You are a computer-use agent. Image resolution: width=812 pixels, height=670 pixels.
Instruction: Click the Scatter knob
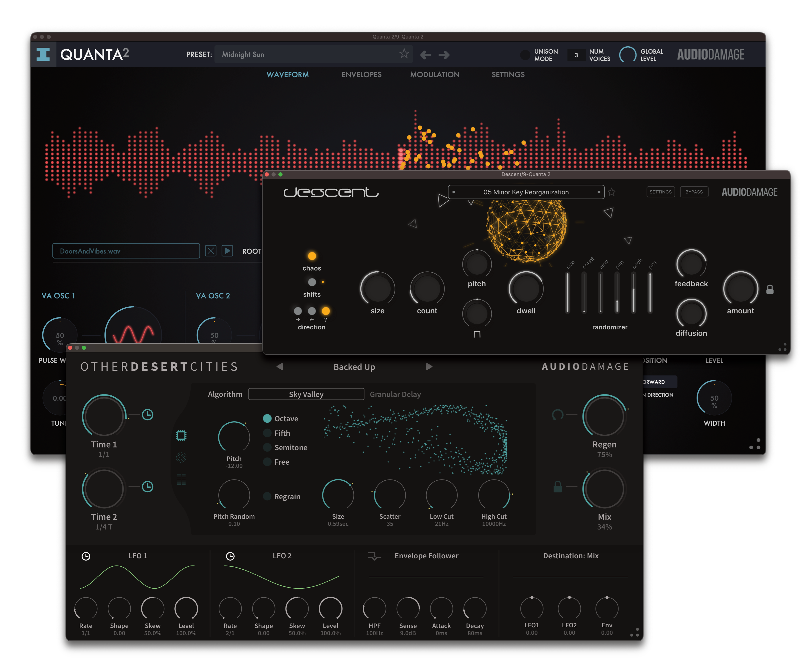tap(390, 495)
